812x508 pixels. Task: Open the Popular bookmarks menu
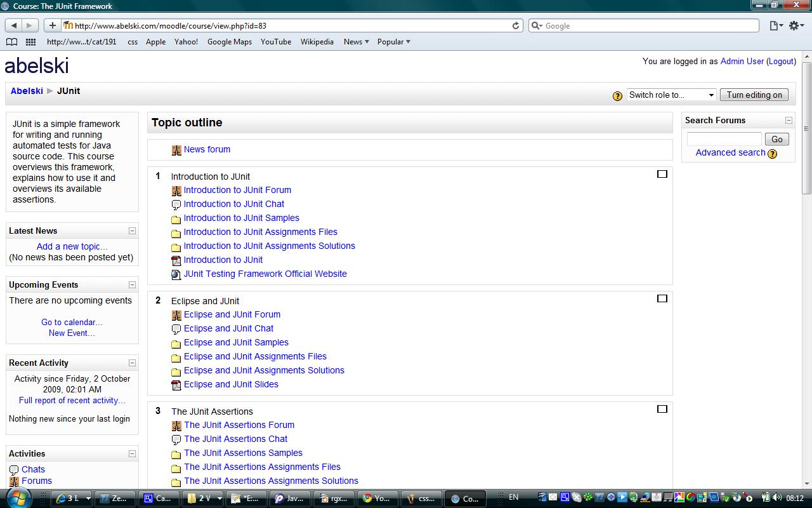pyautogui.click(x=393, y=42)
